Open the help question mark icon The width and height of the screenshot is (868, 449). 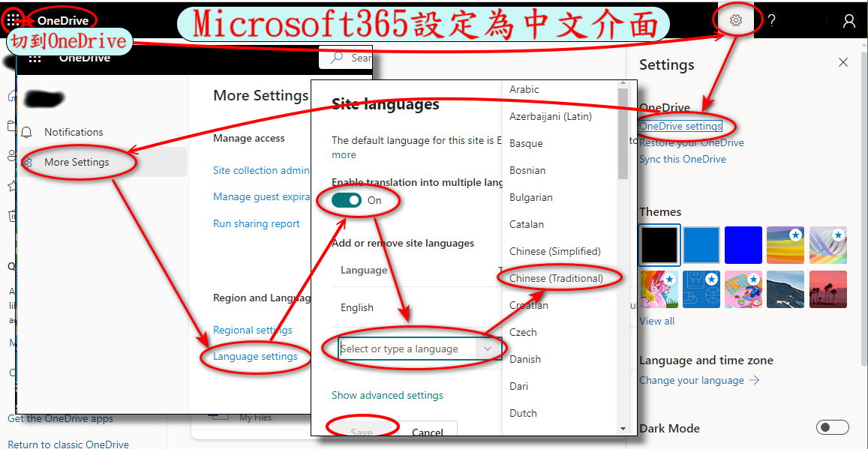point(771,20)
